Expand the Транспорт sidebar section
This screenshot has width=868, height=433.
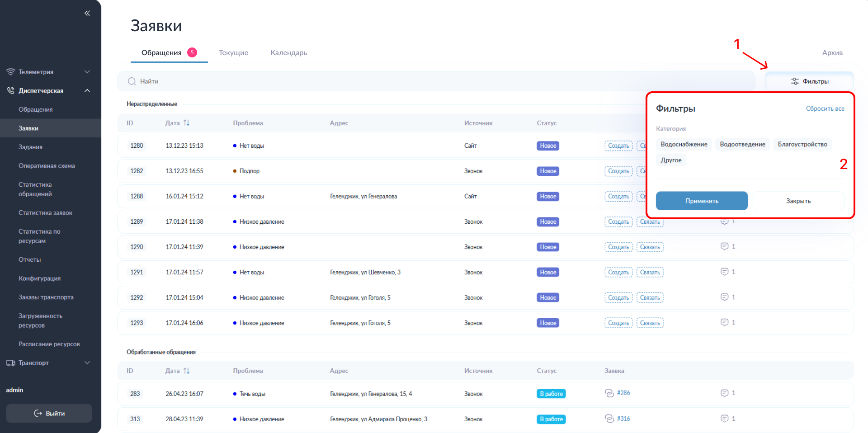87,363
